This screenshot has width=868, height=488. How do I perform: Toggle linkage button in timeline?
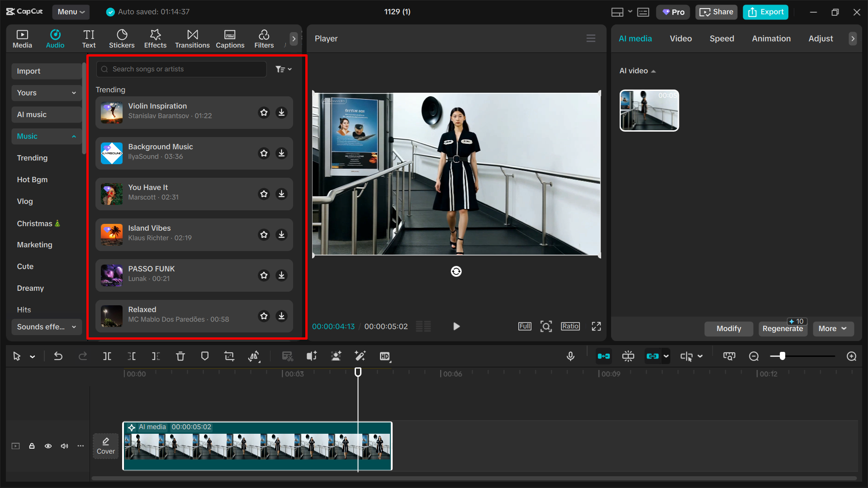(652, 356)
